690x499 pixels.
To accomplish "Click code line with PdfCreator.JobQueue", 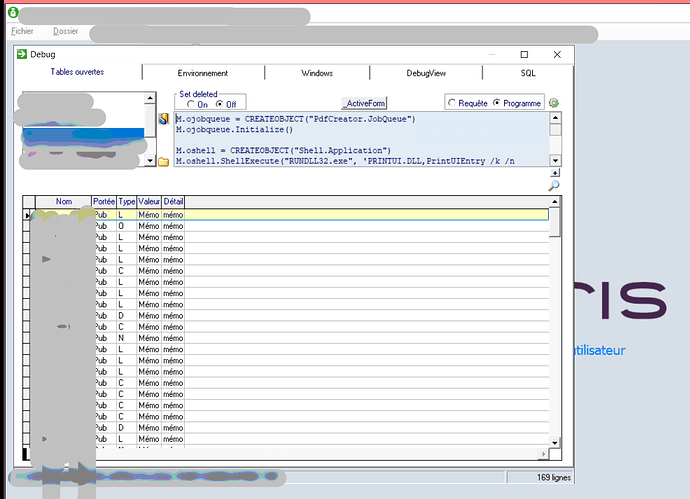I will (x=296, y=119).
